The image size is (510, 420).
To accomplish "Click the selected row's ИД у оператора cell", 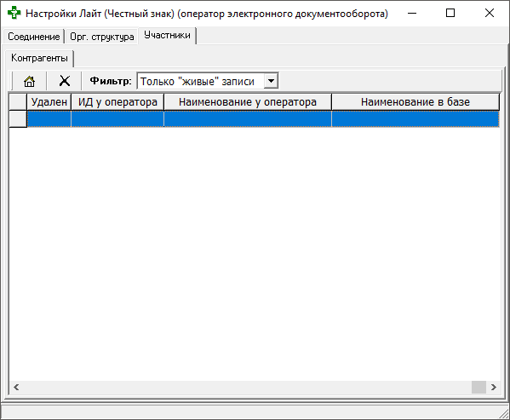I will (x=117, y=118).
